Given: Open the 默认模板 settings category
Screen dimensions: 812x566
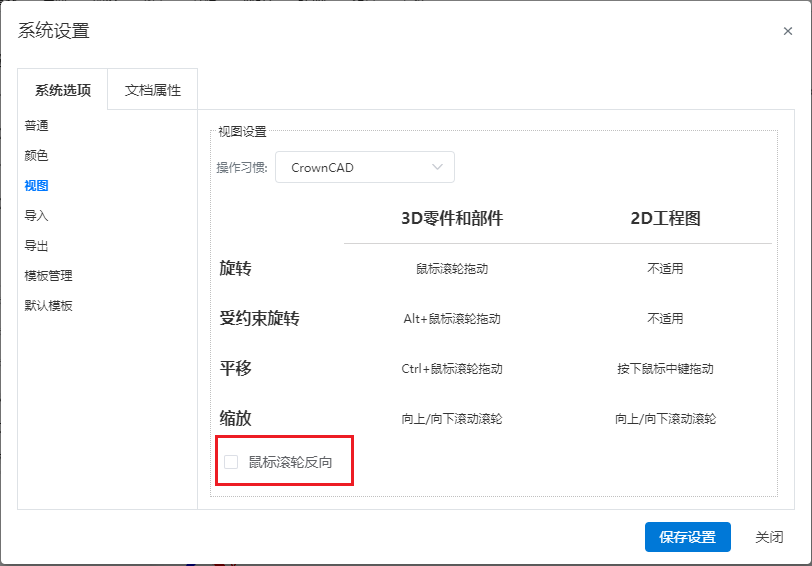Looking at the screenshot, I should (x=48, y=306).
